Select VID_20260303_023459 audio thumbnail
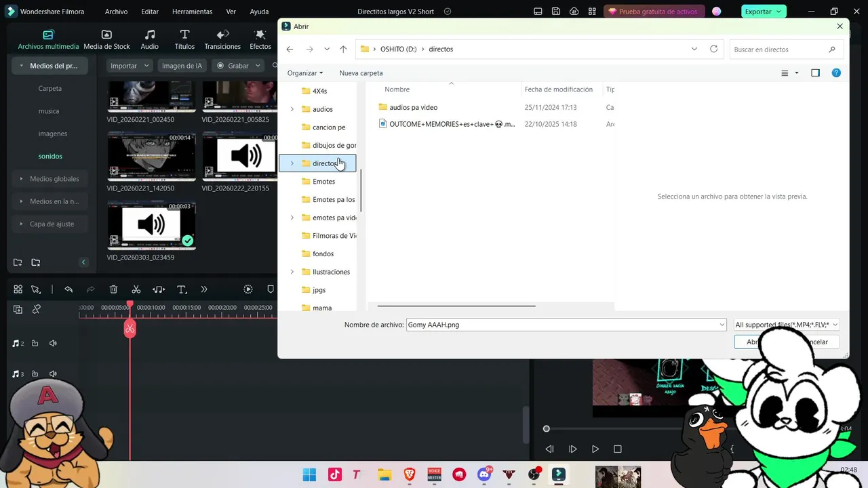Image resolution: width=868 pixels, height=488 pixels. [x=151, y=225]
